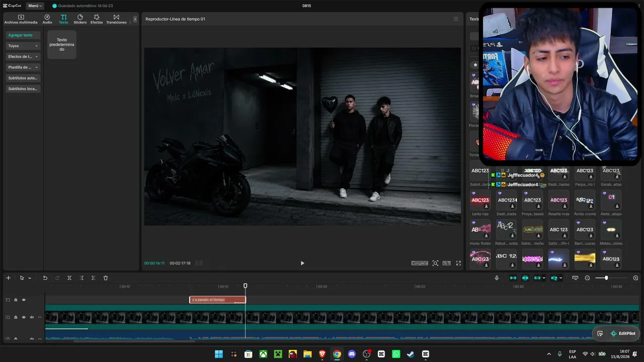Open the Transiciones tab
The height and width of the screenshot is (362, 644).
pyautogui.click(x=116, y=19)
